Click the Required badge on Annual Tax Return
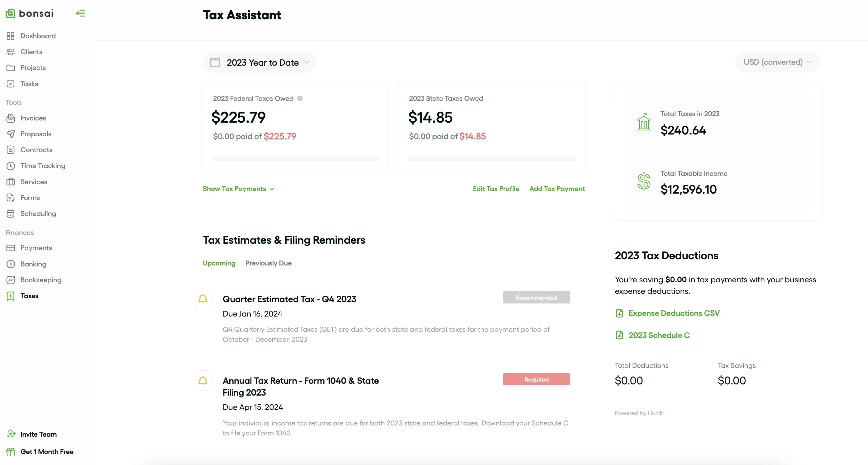Image resolution: width=868 pixels, height=465 pixels. pos(536,379)
